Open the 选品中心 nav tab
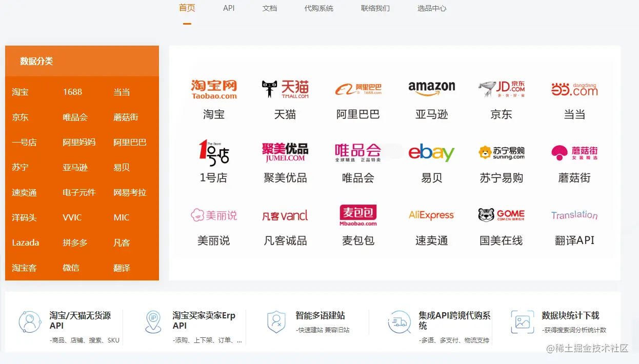Viewport: 639px width, 364px height. [432, 8]
